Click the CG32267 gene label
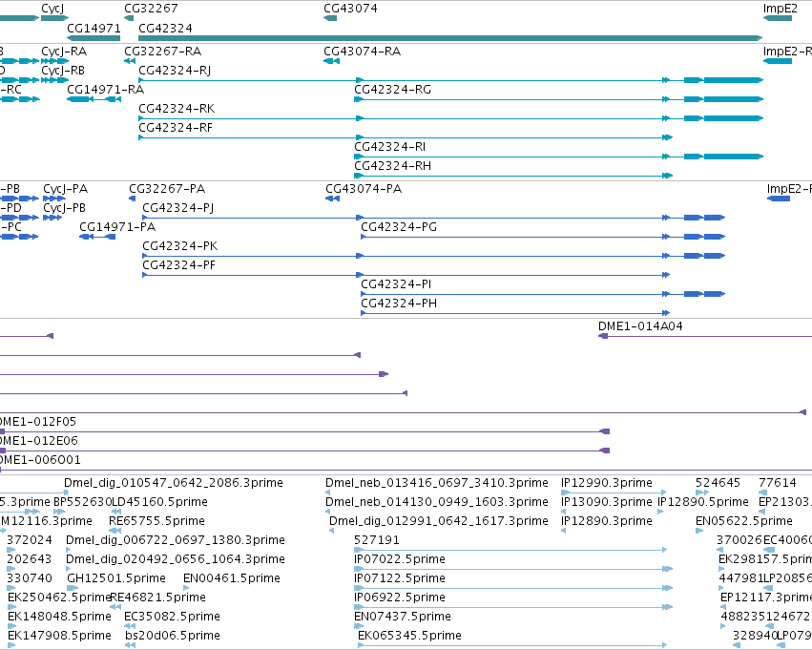 point(151,9)
